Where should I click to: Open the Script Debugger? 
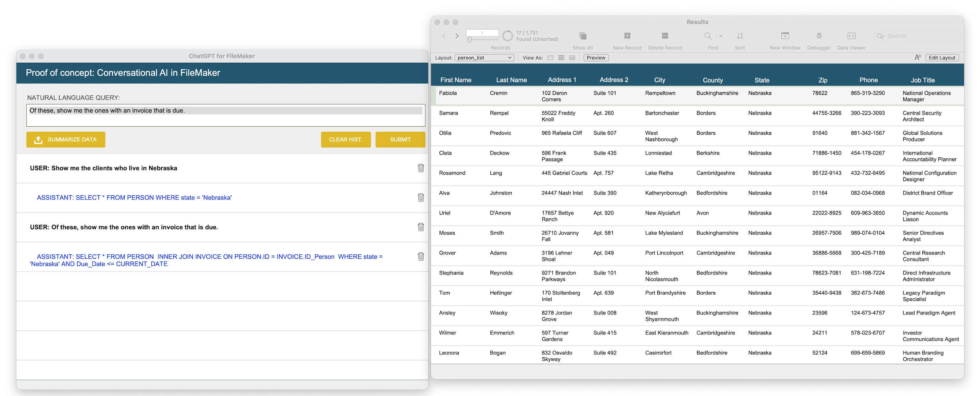(x=819, y=36)
